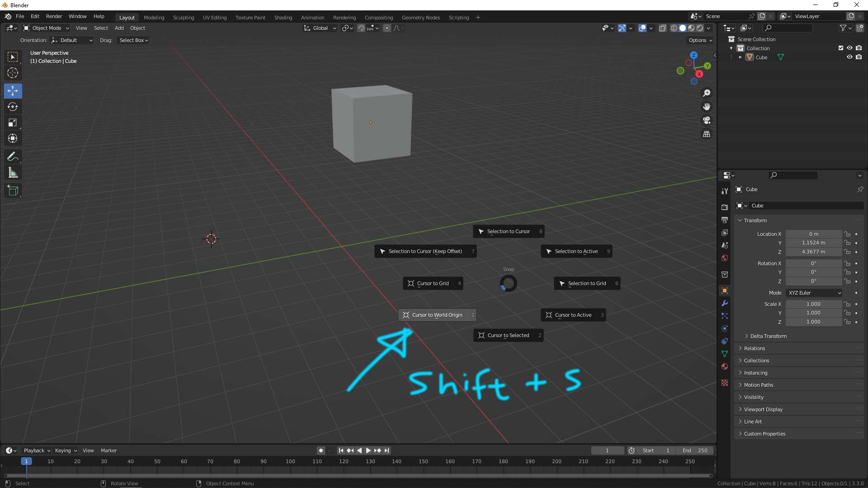Toggle the camera view icon

coord(707,120)
